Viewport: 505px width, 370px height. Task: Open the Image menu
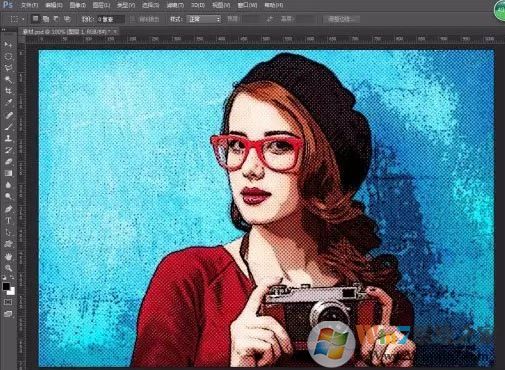78,5
